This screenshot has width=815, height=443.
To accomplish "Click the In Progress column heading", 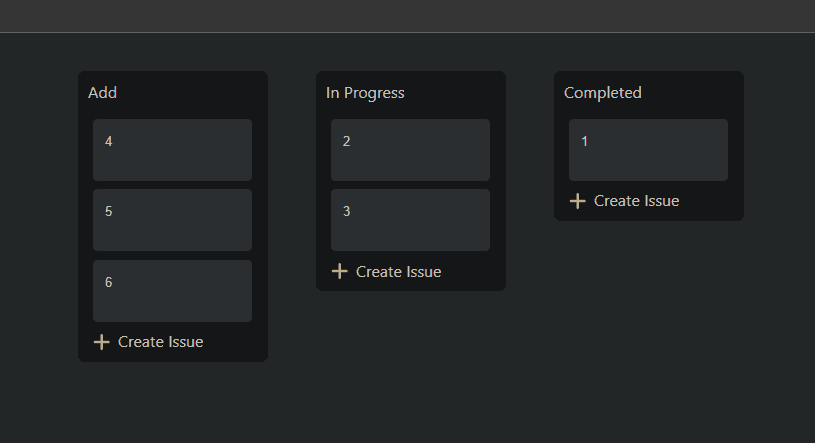I will pyautogui.click(x=365, y=93).
